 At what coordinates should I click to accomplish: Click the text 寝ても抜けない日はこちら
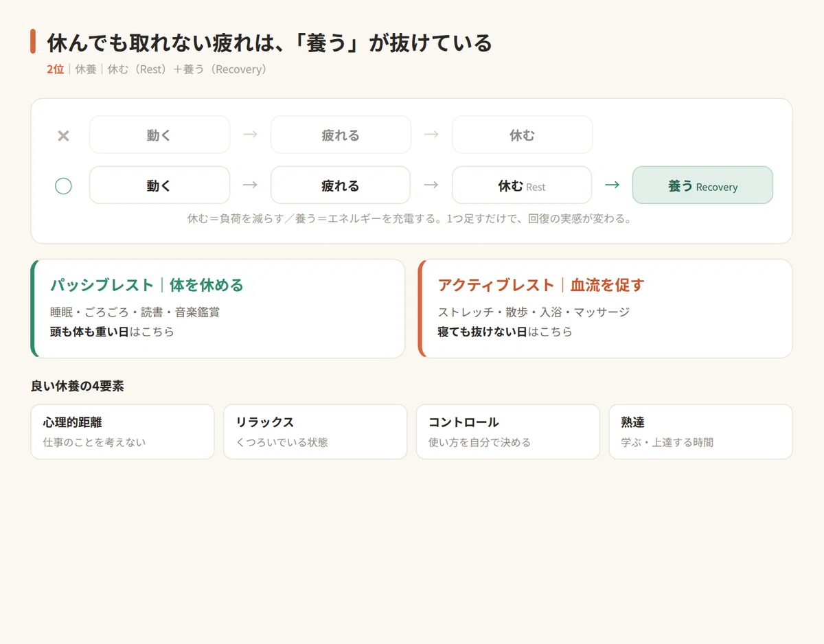(x=505, y=332)
